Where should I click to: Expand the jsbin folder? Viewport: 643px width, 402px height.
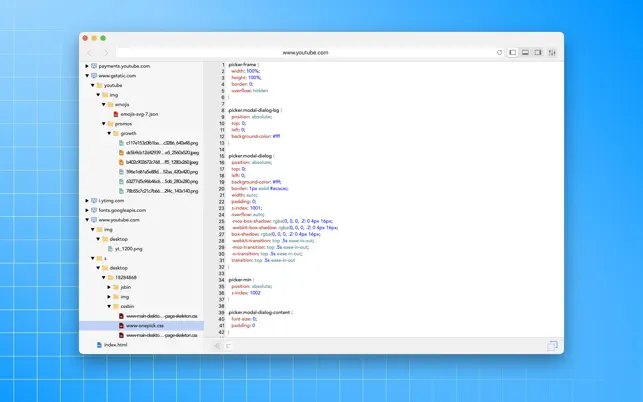click(109, 287)
